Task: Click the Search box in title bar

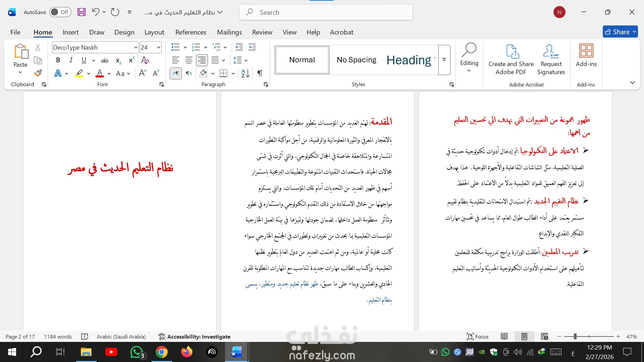Action: click(325, 12)
